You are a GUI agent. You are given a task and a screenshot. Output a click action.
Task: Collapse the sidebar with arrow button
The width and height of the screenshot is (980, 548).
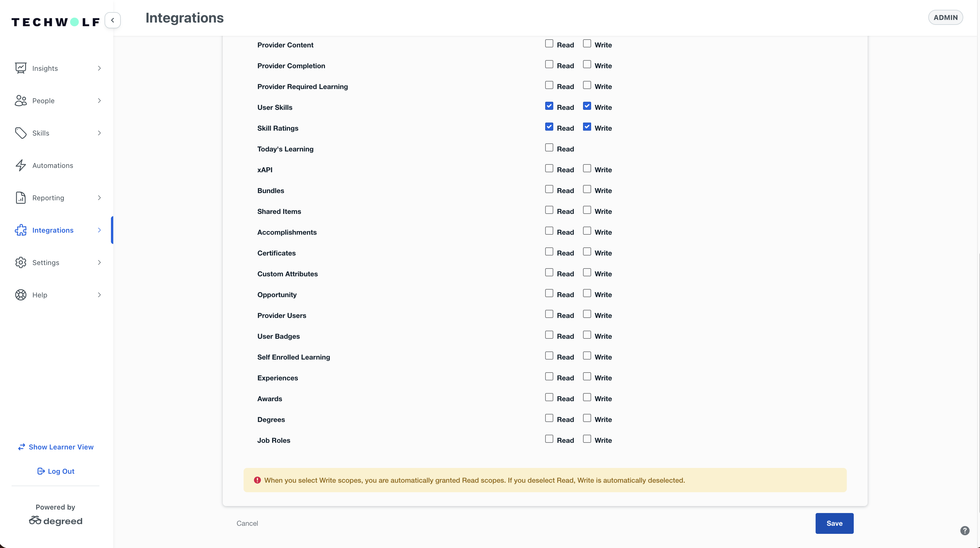click(113, 20)
